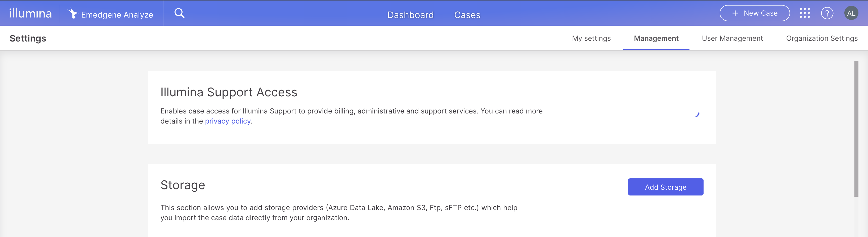Follow the privacy policy link
868x237 pixels.
point(228,121)
